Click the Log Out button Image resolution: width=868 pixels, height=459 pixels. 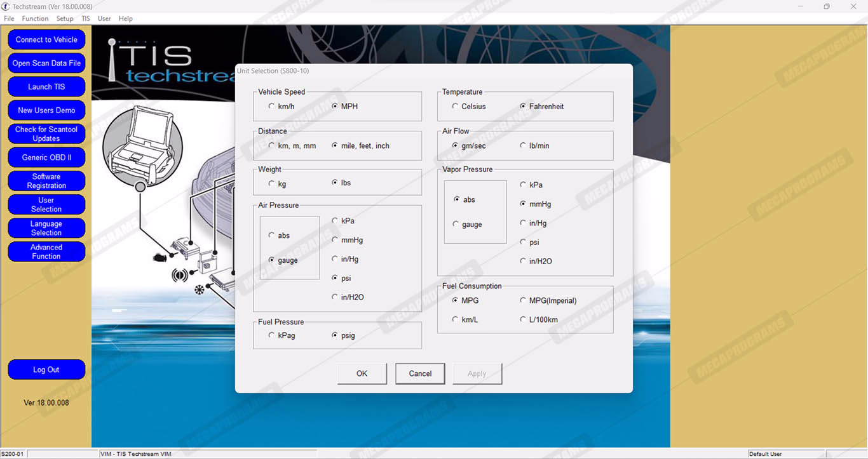click(46, 370)
